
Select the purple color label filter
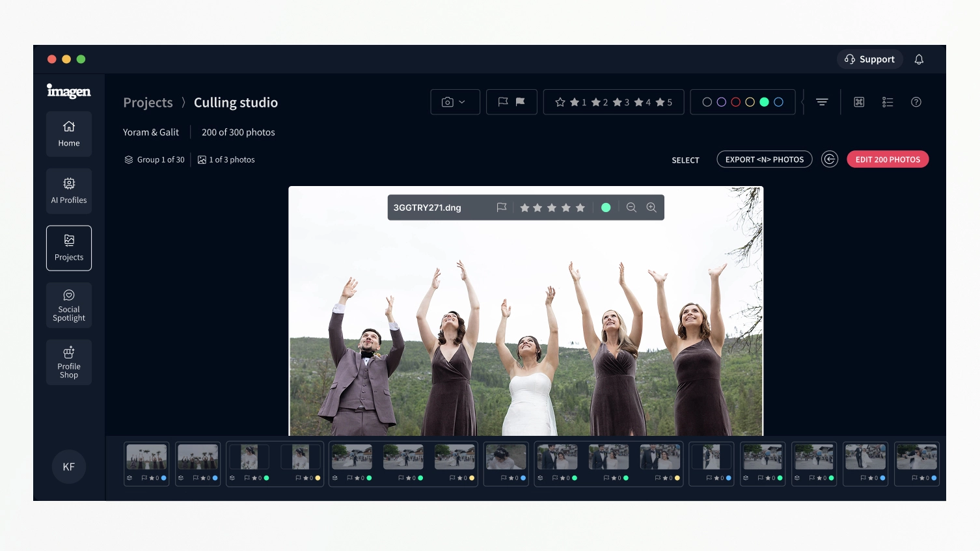point(722,102)
